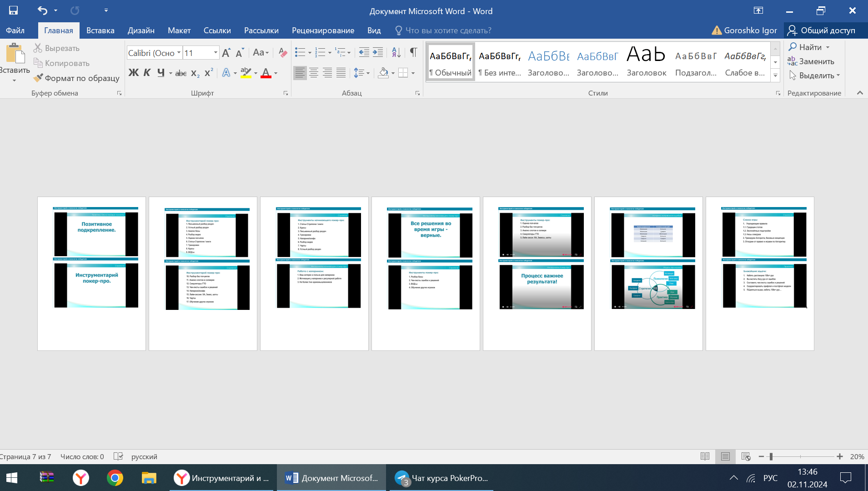This screenshot has height=491, width=868.
Task: Justify the text alignment
Action: [x=341, y=73]
